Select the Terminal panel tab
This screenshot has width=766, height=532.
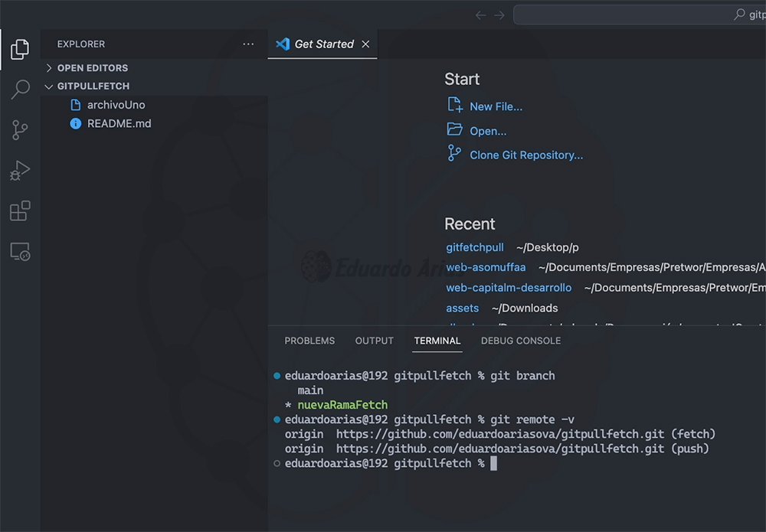click(437, 341)
